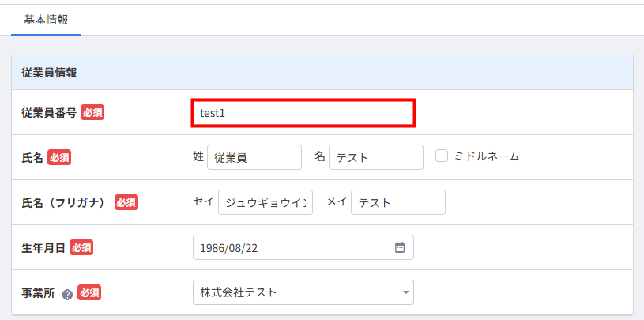Focus the メイ furigana input field
Viewport: 644px width, 320px height.
coord(397,202)
